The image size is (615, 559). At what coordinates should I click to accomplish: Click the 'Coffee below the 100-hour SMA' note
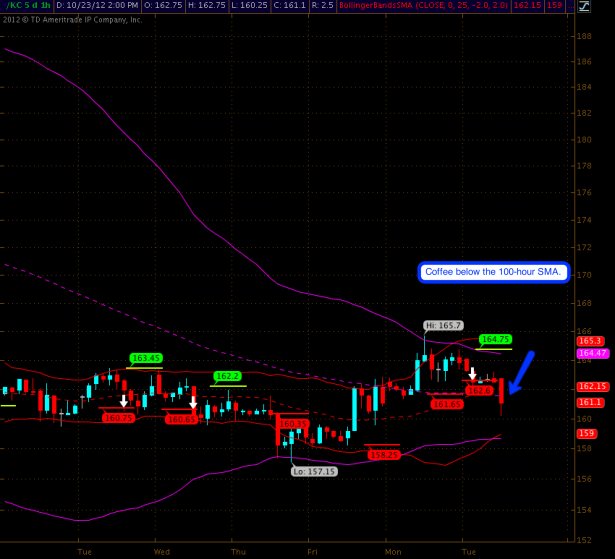coord(493,272)
